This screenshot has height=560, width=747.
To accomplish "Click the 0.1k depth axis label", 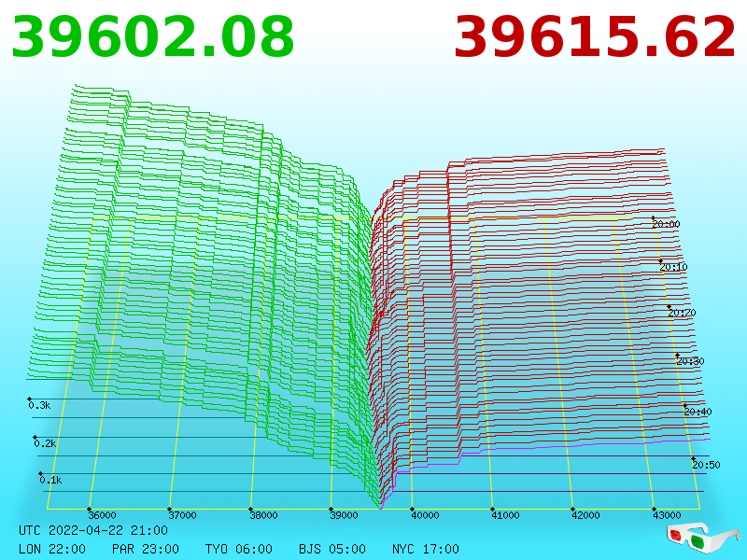I will click(x=50, y=480).
